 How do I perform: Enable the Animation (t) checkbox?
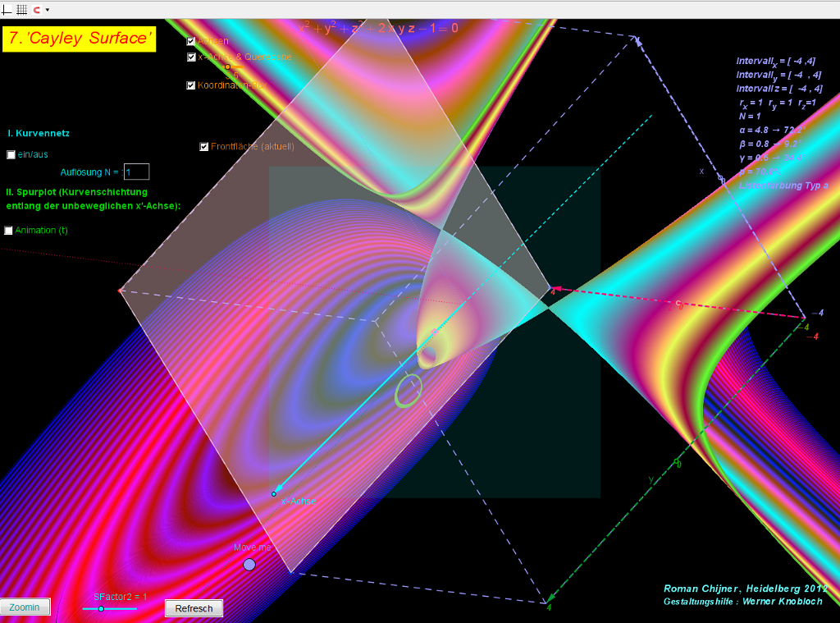pyautogui.click(x=9, y=231)
